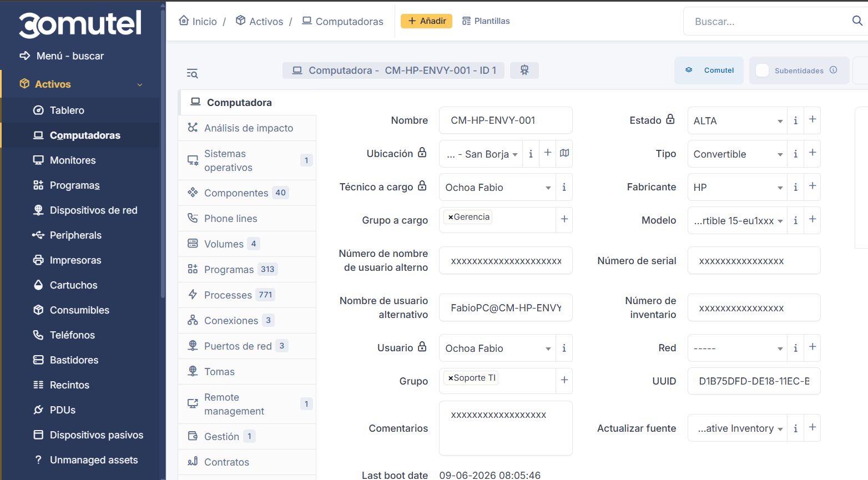Add a Grupo a cargo entry
This screenshot has width=868, height=480.
[x=564, y=219]
